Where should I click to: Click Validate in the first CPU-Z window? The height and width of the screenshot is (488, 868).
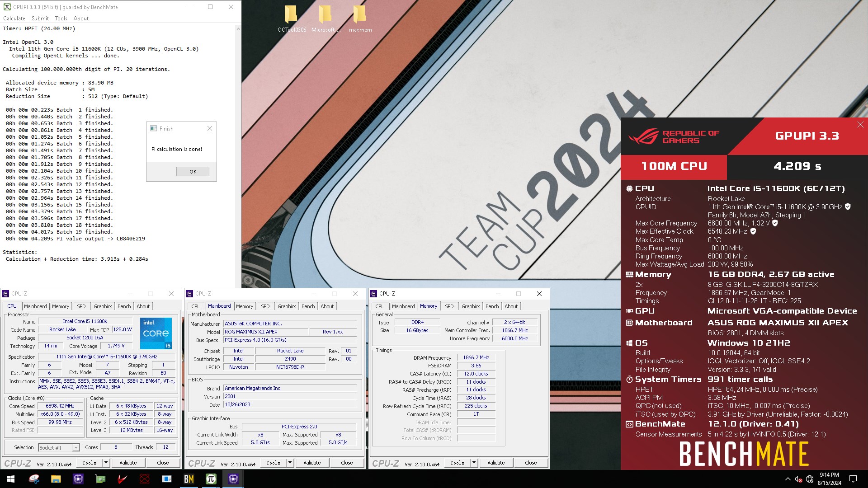(x=128, y=462)
